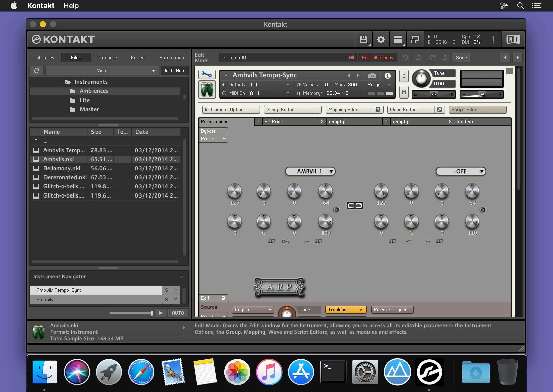Adjust the instrument volume slider
553x392 pixels.
click(482, 94)
